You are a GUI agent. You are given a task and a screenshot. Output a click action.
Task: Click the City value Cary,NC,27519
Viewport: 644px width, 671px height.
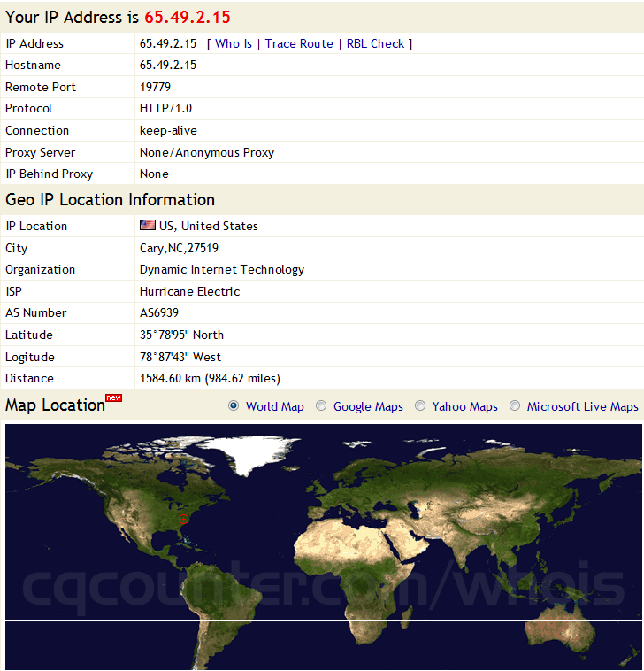point(179,248)
